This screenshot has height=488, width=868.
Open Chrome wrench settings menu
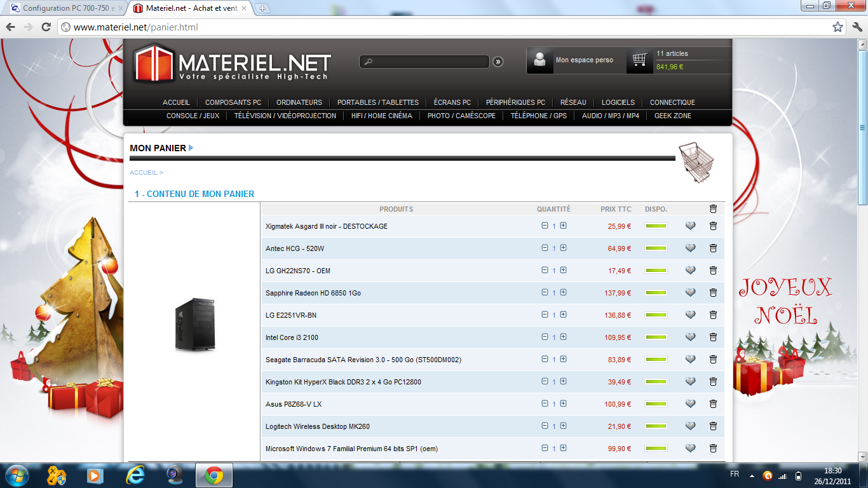(857, 27)
